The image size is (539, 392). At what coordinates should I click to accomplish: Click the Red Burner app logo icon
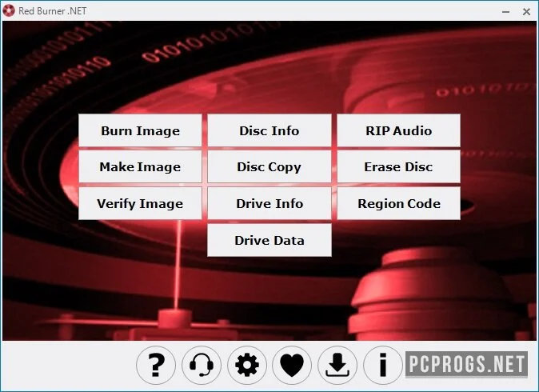pos(9,10)
